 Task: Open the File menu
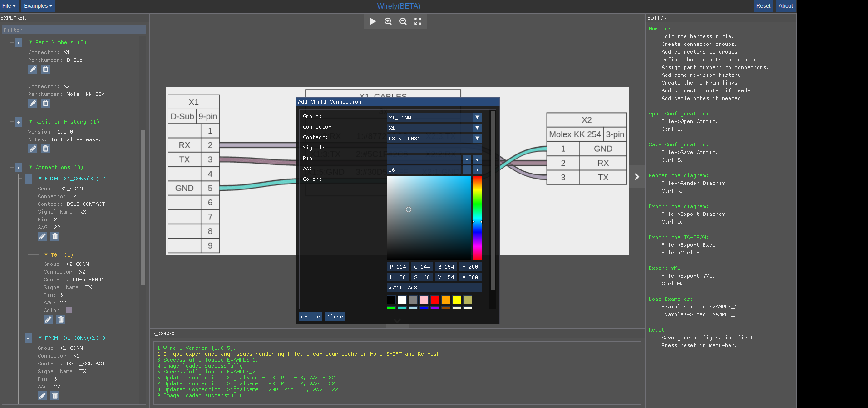(x=9, y=6)
